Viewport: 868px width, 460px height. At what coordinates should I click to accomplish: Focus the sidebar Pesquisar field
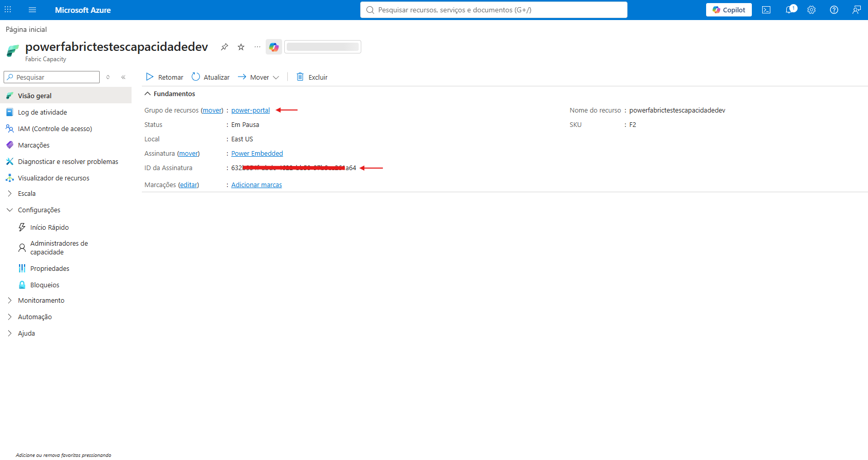pos(51,77)
